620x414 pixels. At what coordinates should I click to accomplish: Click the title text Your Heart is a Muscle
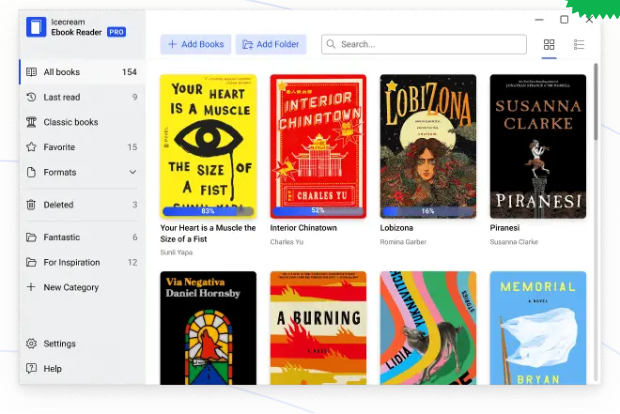tap(208, 233)
